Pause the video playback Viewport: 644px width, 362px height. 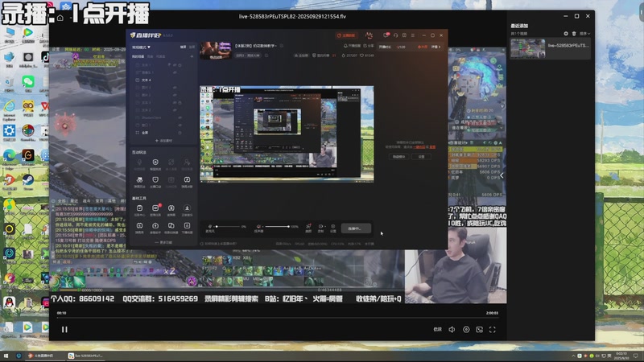(x=64, y=329)
